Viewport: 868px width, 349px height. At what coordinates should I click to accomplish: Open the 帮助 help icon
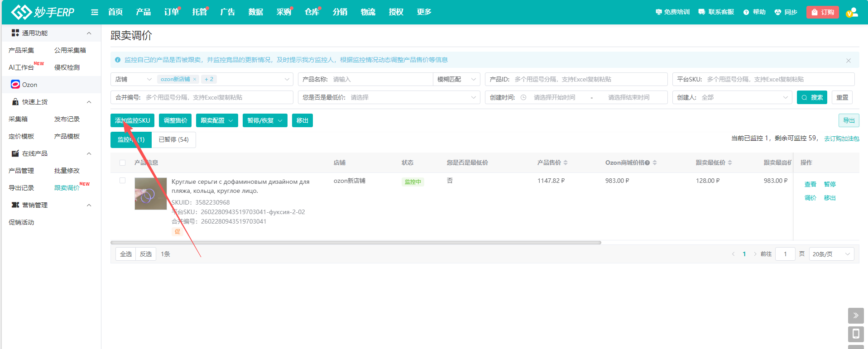(746, 12)
